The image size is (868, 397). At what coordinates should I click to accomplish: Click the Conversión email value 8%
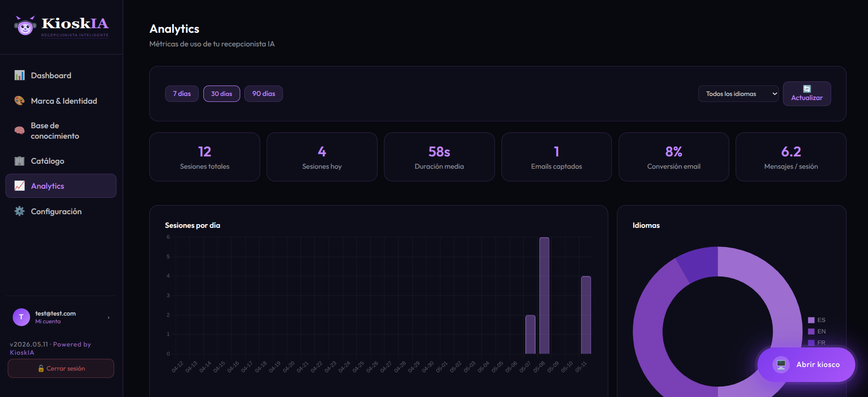[x=674, y=151]
